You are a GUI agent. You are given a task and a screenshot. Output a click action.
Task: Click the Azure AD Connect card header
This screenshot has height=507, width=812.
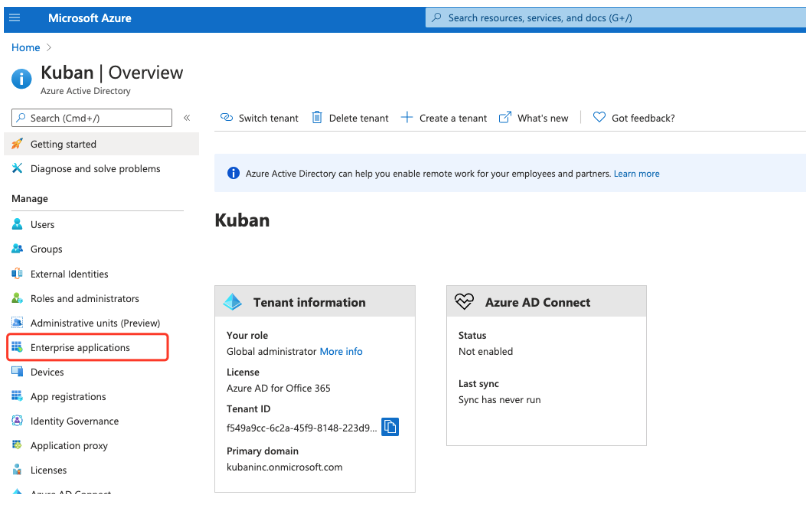pyautogui.click(x=546, y=302)
